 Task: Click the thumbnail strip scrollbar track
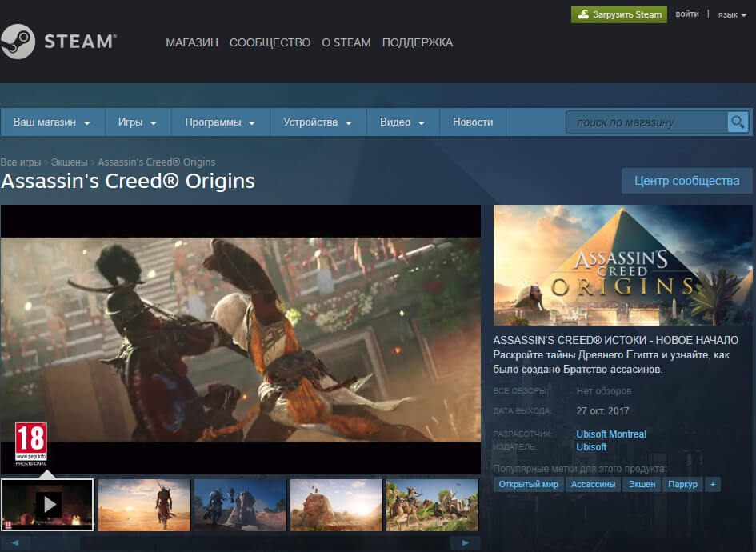240,543
